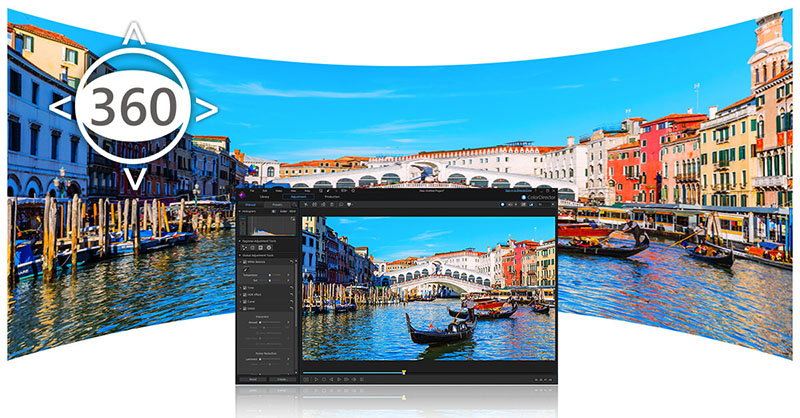Collapse the Histogram section
This screenshot has height=418, width=800.
[239, 211]
